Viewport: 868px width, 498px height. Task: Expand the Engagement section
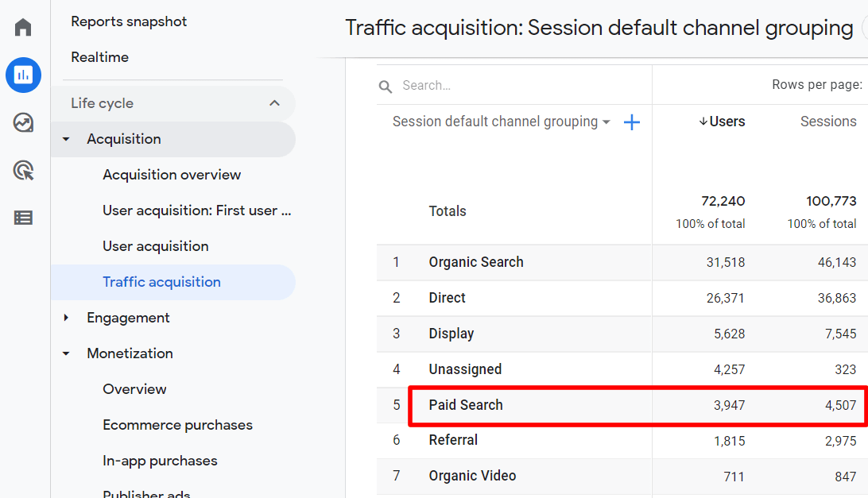point(66,318)
